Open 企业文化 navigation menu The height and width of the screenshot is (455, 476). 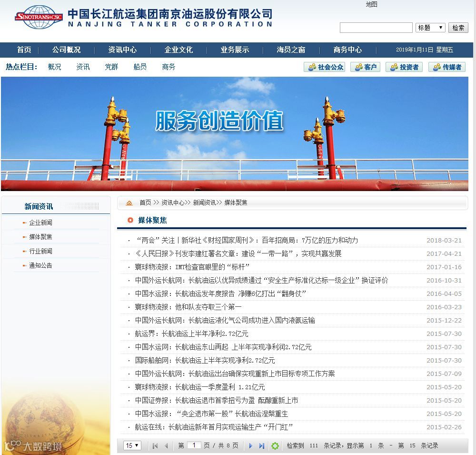(178, 50)
